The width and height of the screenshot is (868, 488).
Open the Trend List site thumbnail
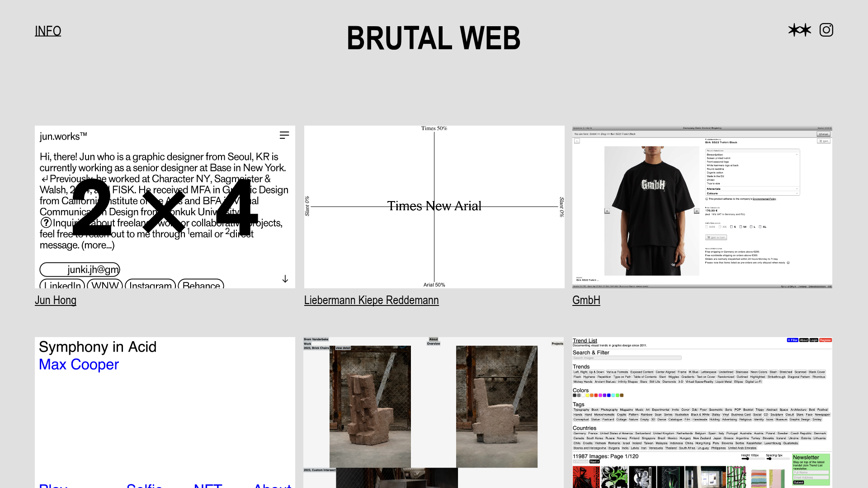click(702, 413)
